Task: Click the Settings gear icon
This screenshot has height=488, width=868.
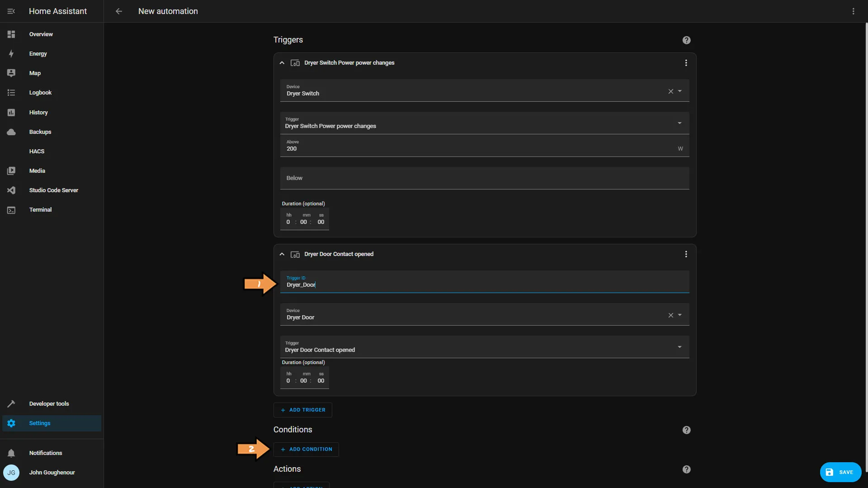Action: pos(11,423)
